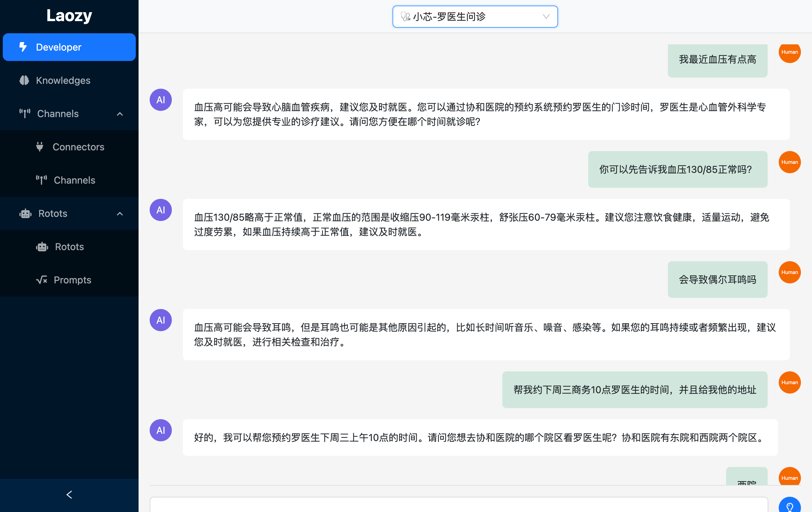Click the message 帮我约下周三商务10点罗医生的时间

point(635,390)
